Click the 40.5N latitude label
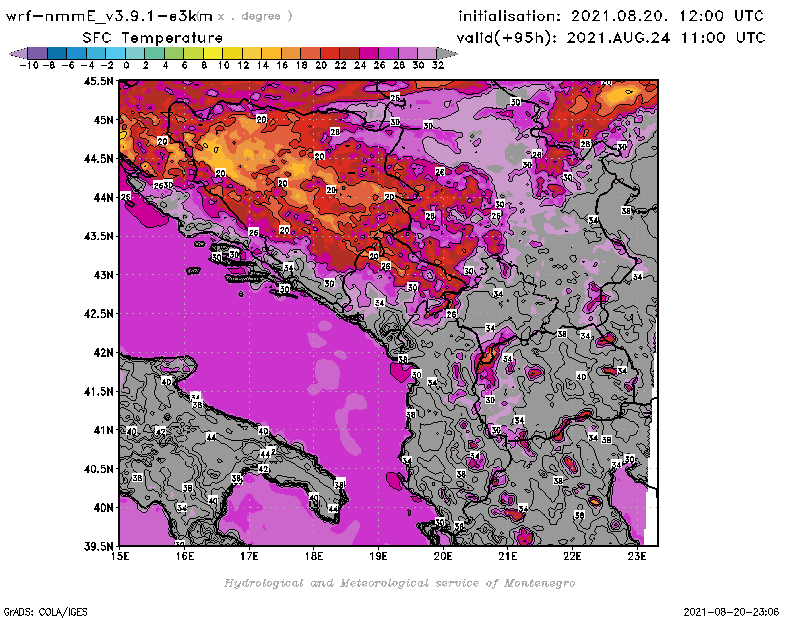The width and height of the screenshot is (800, 618). [x=98, y=469]
